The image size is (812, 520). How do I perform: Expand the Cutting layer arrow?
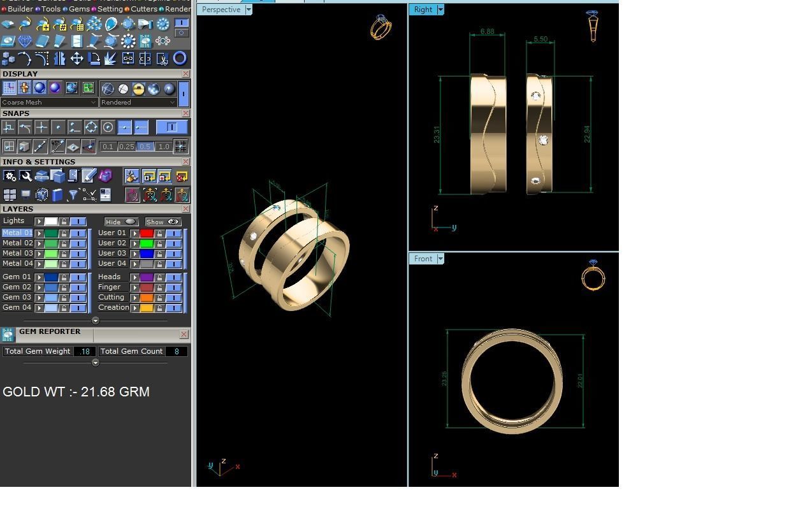135,298
